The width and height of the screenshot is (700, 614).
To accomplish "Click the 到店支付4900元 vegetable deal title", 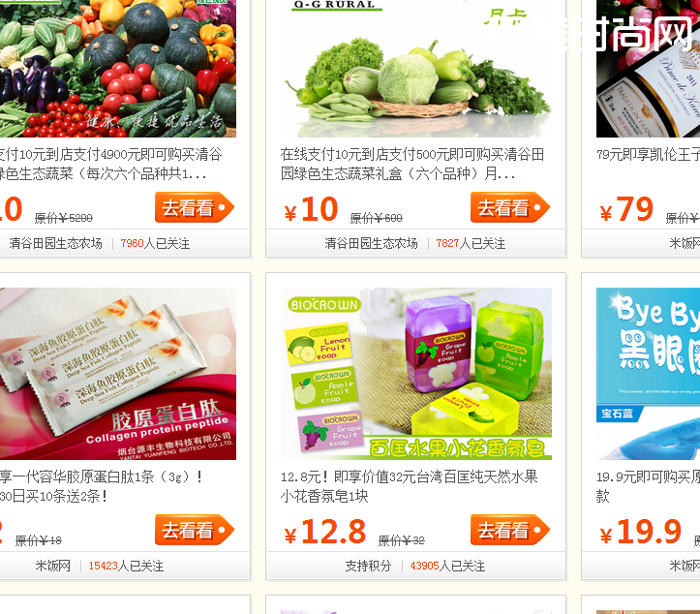I will pos(110,164).
